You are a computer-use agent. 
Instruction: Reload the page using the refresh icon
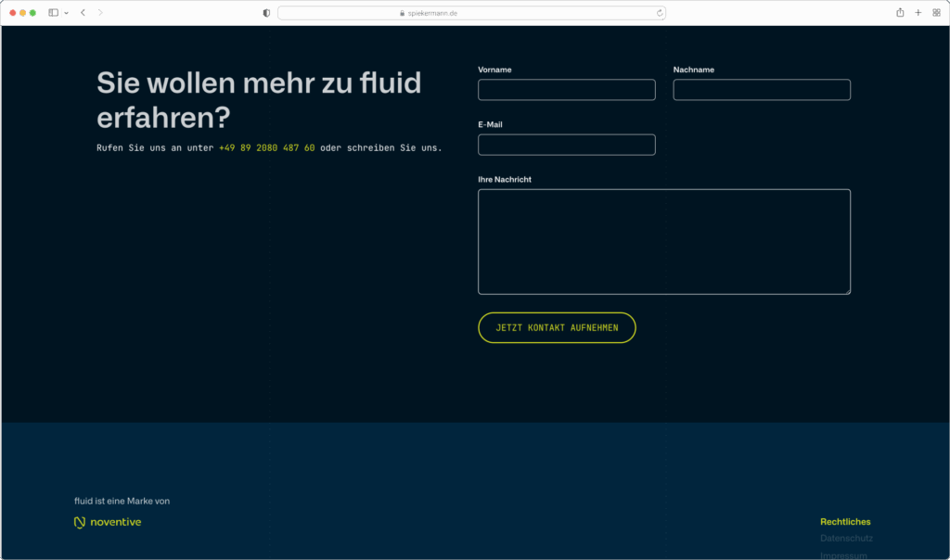click(658, 12)
